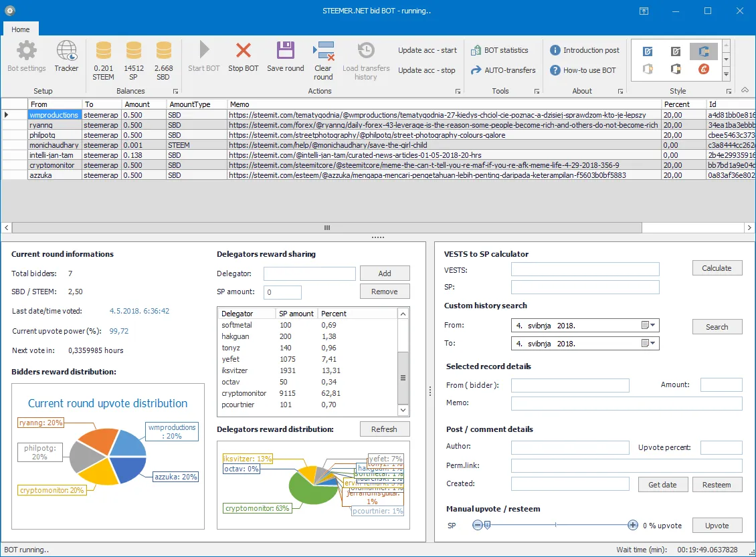
Task: Open Balances group dialog launcher
Action: point(175,91)
